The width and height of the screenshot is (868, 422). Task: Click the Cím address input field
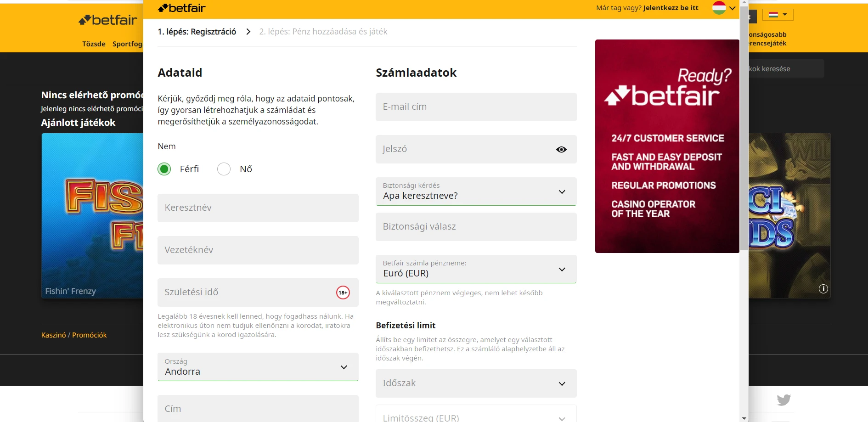[x=258, y=409]
